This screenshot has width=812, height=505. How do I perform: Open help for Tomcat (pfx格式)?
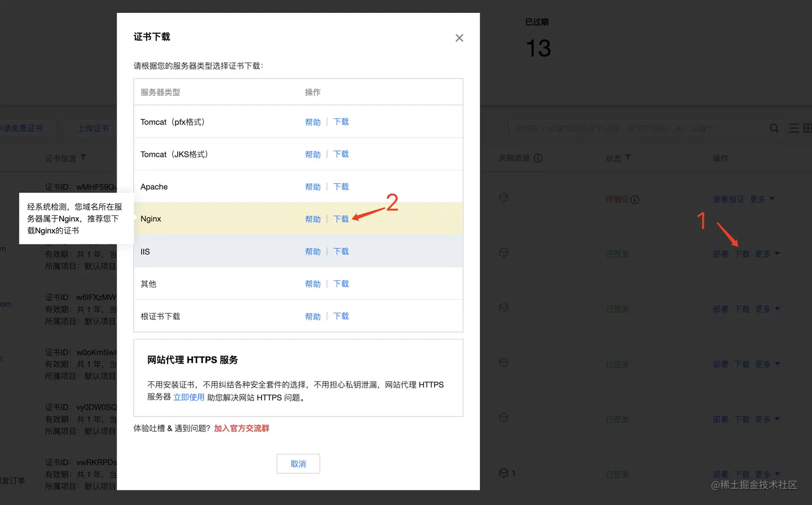[313, 122]
